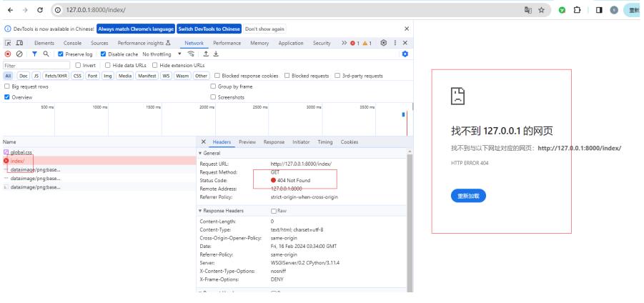Export HAR file with download icon
The image size is (644, 303).
tap(216, 54)
